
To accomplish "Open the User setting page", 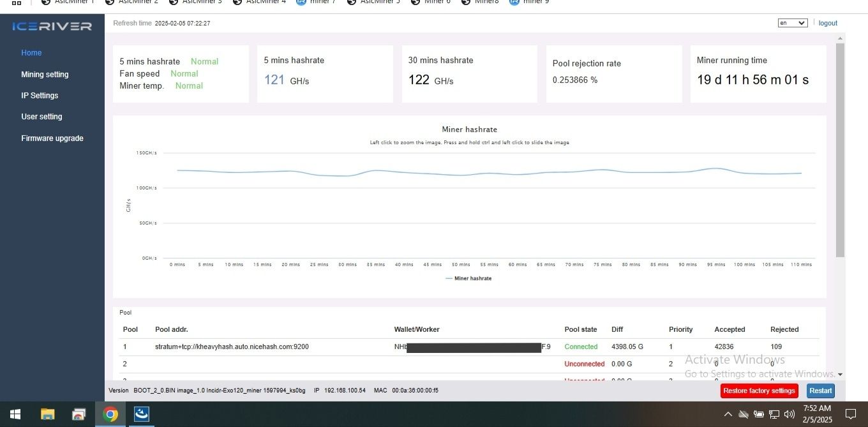I will point(41,117).
